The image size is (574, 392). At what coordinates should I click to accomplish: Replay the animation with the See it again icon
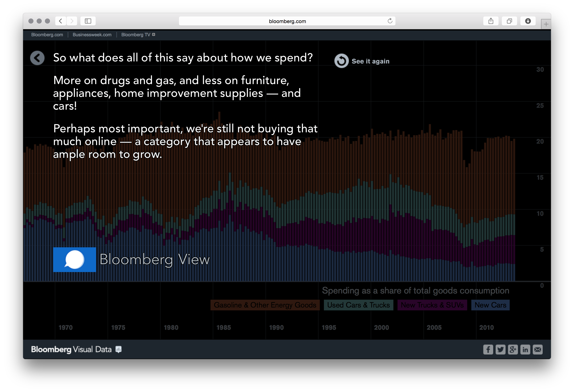tap(341, 60)
